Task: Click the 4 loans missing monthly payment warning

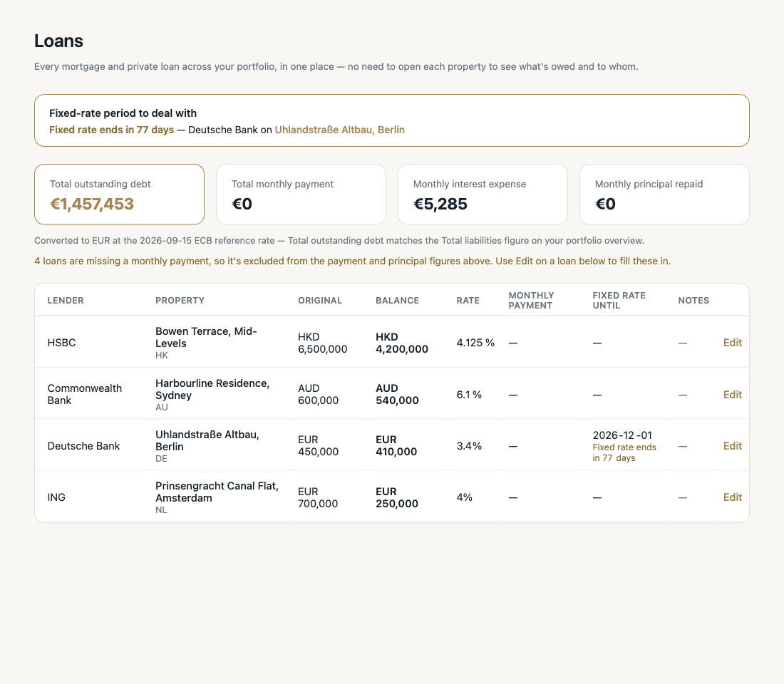Action: (353, 261)
